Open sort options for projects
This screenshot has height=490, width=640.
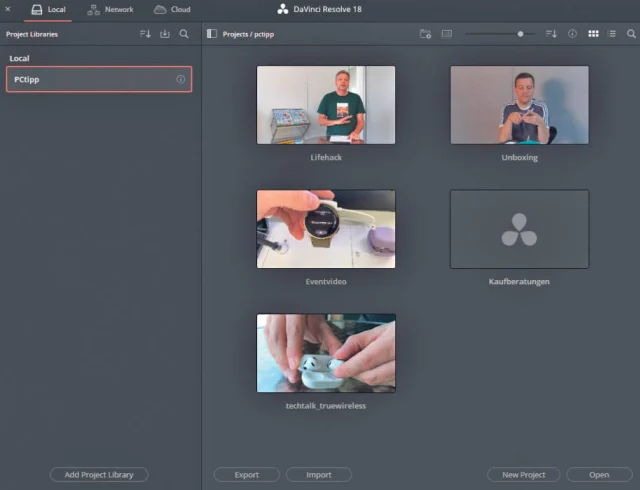point(552,34)
